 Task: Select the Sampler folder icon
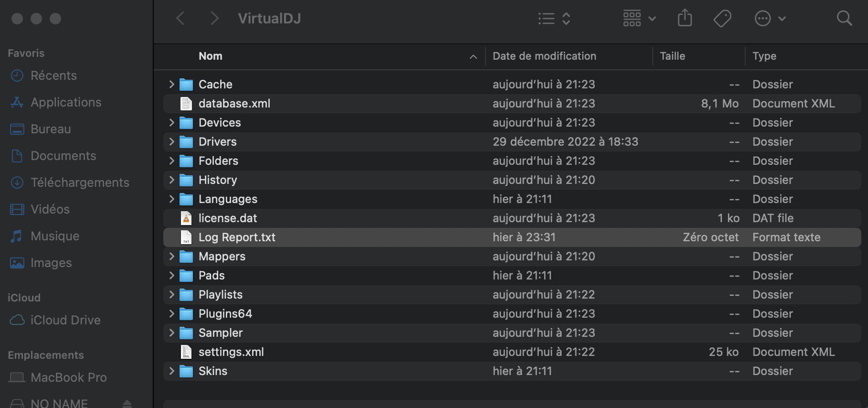tap(186, 333)
